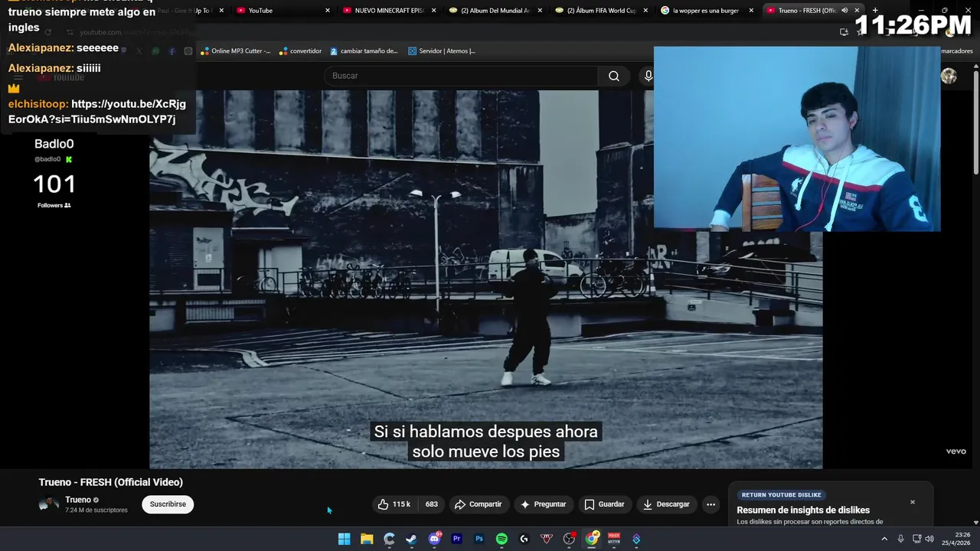Like the video showing 115 k
The image size is (980, 551).
394,504
